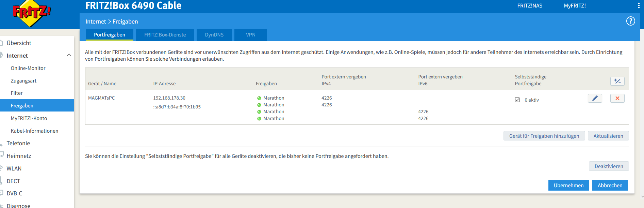Image resolution: width=644 pixels, height=208 pixels.
Task: Click the first Marathon green status dot
Action: (x=259, y=98)
